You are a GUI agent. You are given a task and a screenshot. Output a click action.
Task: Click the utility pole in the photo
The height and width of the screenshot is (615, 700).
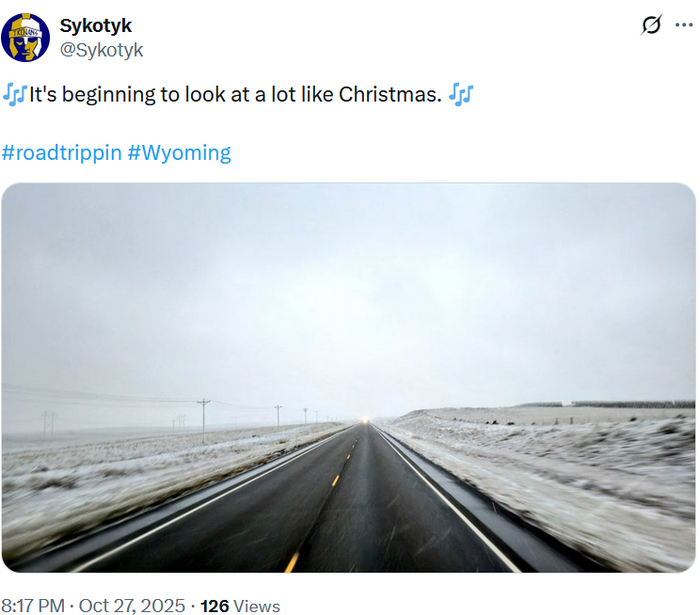204,414
